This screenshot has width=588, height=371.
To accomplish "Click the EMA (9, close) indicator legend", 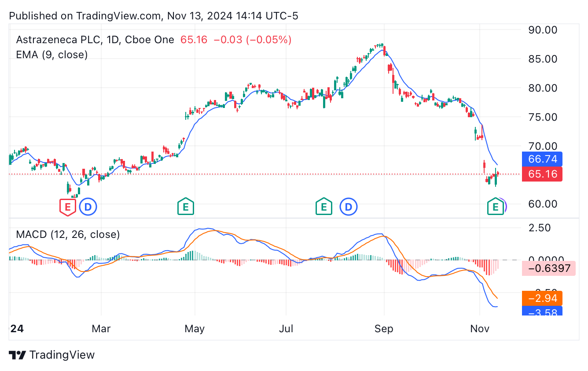I will click(52, 55).
